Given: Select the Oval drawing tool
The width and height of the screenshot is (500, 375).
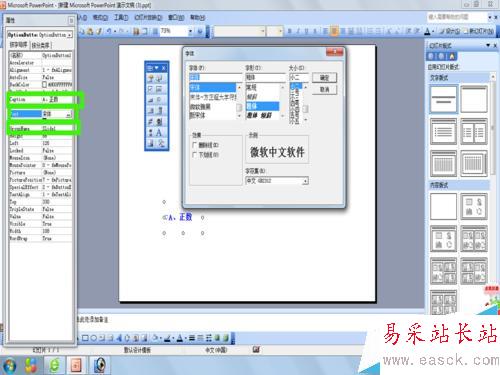Looking at the screenshot, I should coord(94,338).
